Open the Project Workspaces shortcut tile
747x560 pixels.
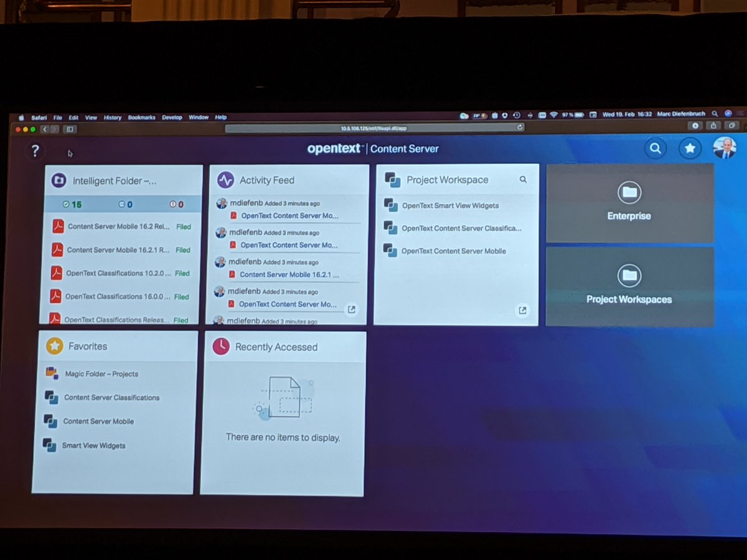click(x=629, y=286)
